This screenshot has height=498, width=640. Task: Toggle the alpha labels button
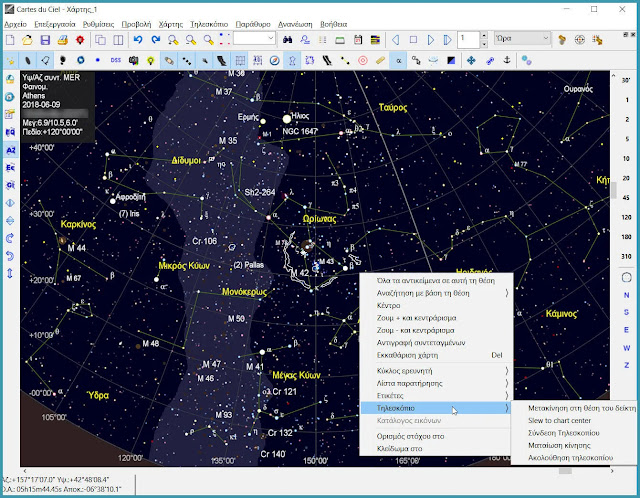point(398,60)
